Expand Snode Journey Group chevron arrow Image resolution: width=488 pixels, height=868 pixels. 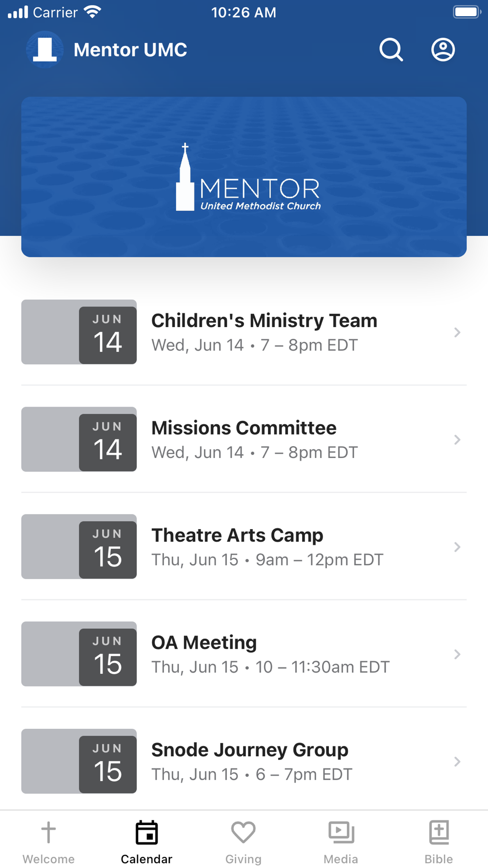point(457,762)
